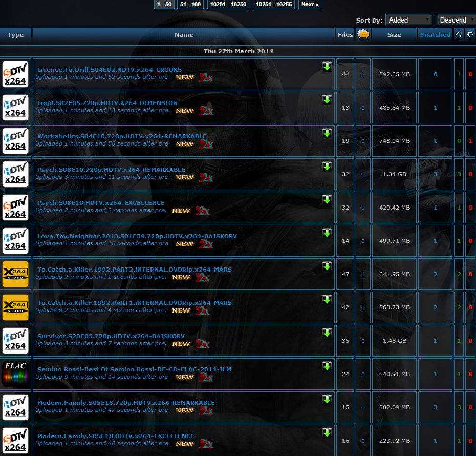
Task: Switch to page 51 - 100
Action: pos(190,4)
